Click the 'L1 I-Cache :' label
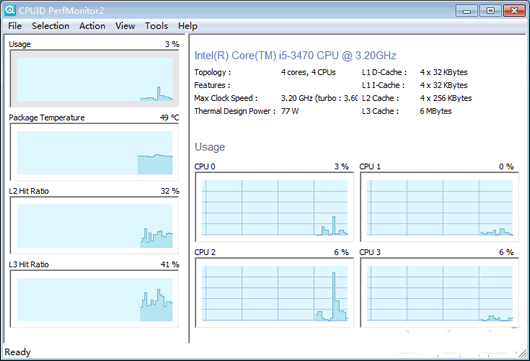 point(383,85)
